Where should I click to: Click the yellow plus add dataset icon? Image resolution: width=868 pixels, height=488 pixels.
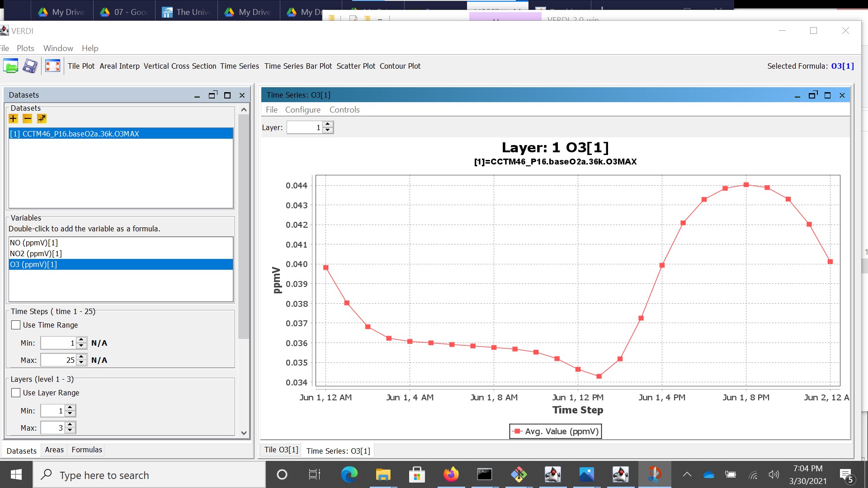[14, 119]
